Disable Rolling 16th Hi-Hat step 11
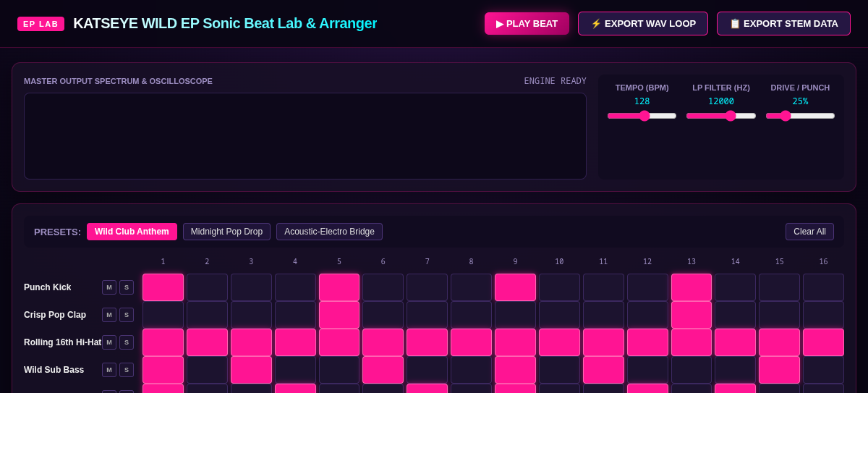 (603, 342)
